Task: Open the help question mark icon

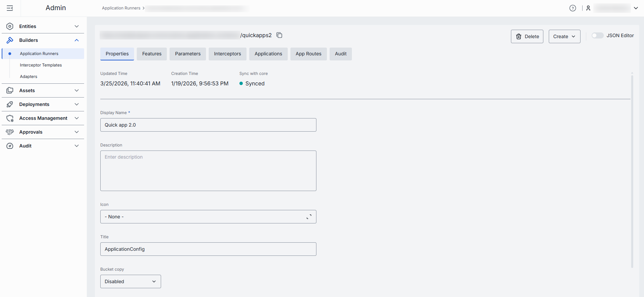Action: [572, 8]
